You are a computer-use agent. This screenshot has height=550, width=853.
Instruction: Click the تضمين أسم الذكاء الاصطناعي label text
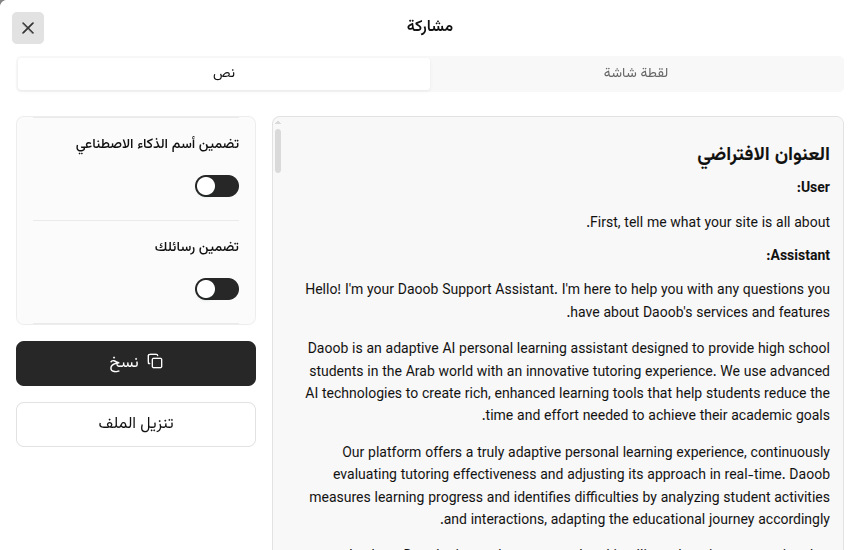tap(157, 144)
